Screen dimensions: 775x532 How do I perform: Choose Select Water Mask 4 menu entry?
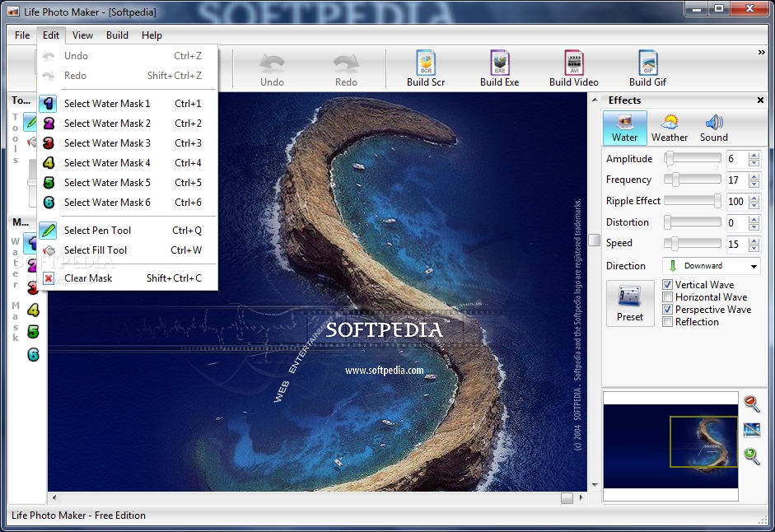128,163
